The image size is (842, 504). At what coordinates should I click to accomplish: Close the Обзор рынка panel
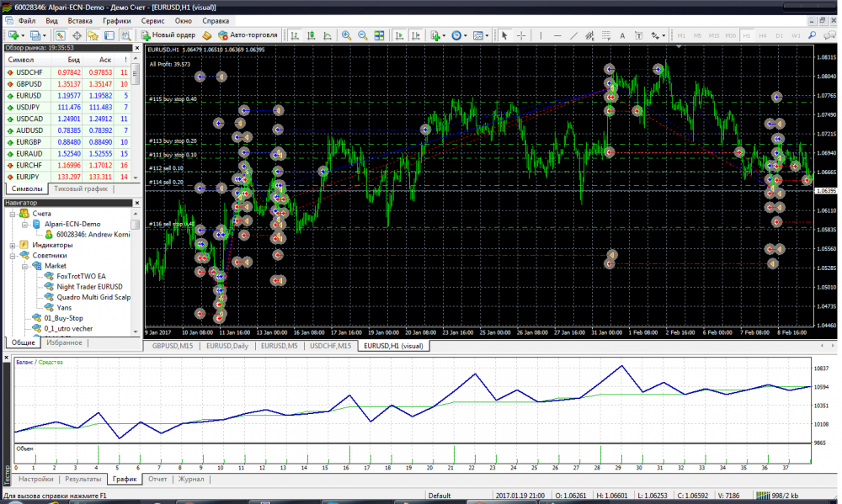pos(136,48)
